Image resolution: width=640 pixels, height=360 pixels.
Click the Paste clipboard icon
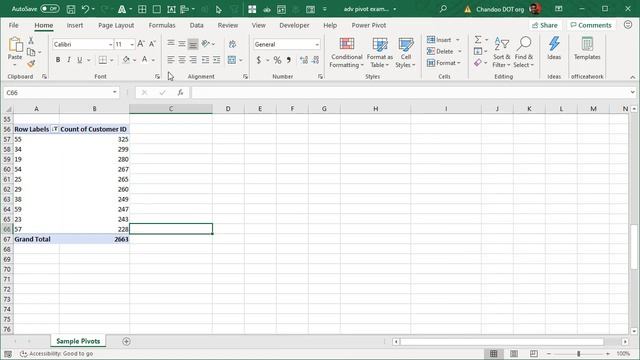pos(15,44)
